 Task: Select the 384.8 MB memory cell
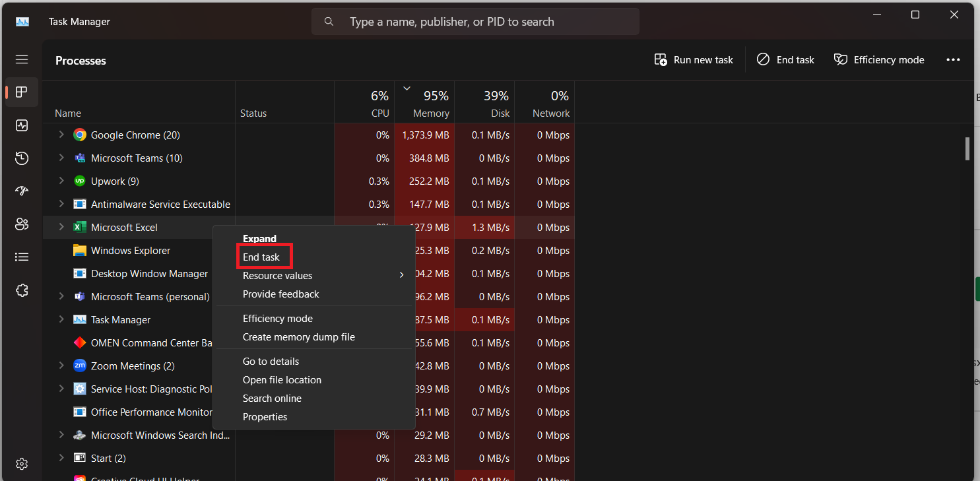pos(424,158)
